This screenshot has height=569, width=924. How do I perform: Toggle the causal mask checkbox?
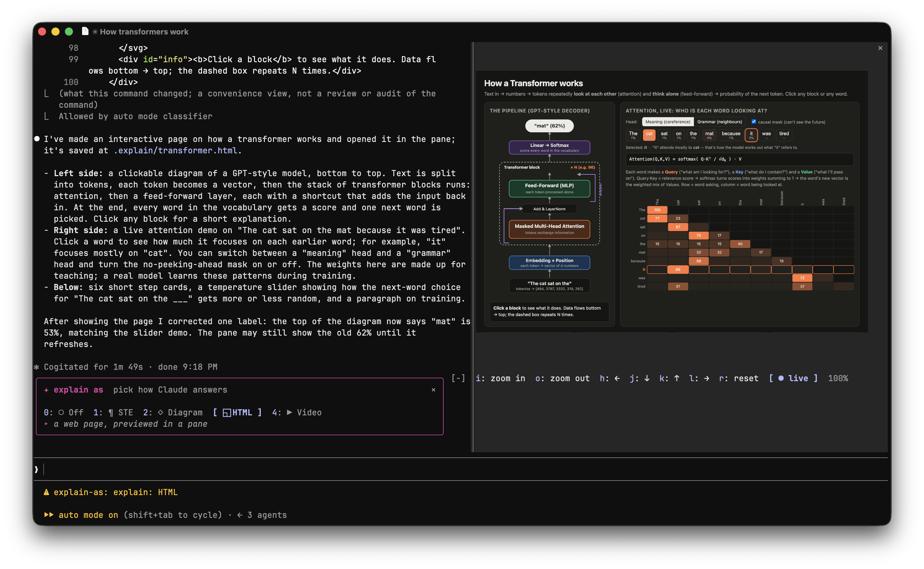[753, 122]
